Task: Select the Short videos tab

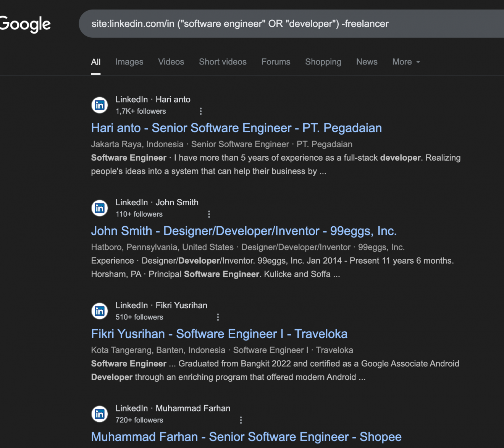Action: [x=222, y=61]
